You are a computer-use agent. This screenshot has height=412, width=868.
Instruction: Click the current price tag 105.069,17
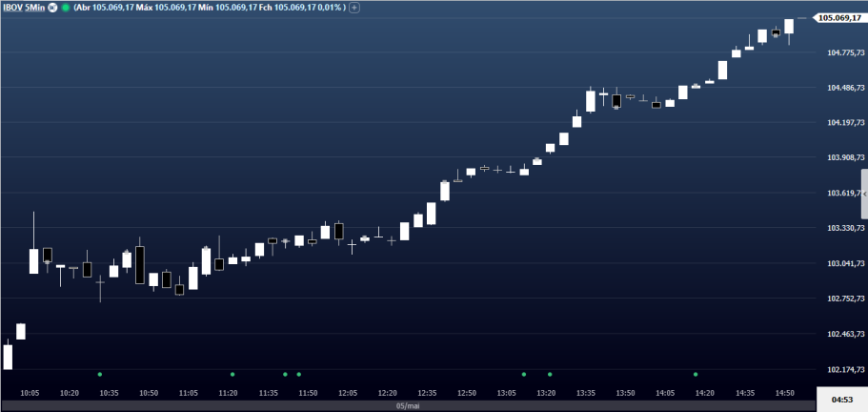click(x=840, y=18)
